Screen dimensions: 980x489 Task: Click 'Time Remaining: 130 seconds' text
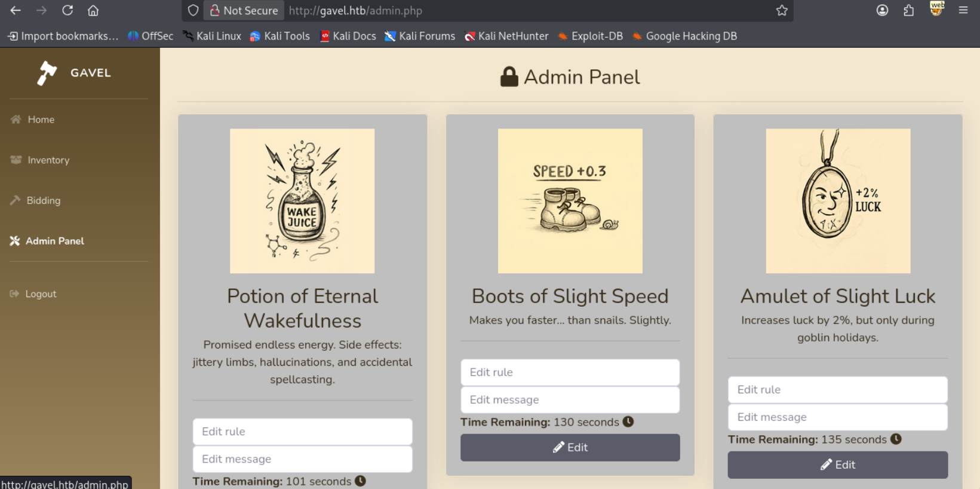coord(540,422)
